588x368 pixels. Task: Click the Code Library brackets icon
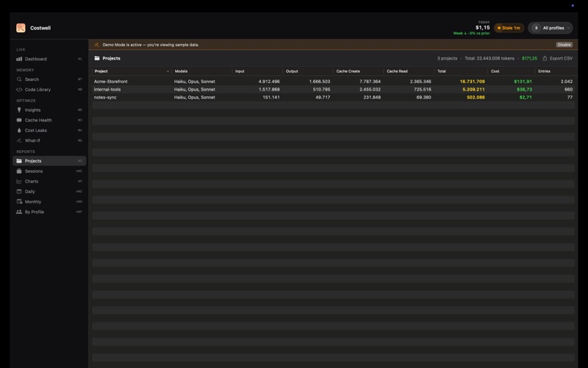(x=19, y=89)
